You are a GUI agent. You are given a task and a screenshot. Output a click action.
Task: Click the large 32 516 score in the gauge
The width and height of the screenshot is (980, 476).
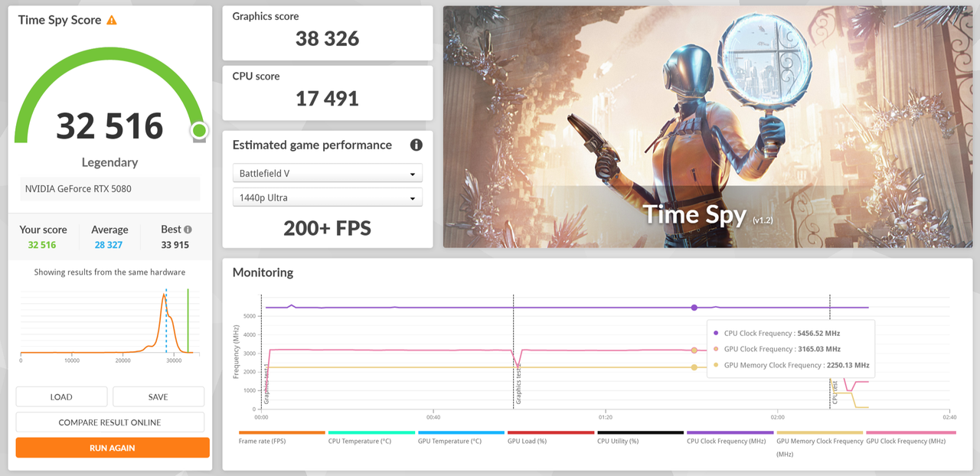pyautogui.click(x=110, y=126)
